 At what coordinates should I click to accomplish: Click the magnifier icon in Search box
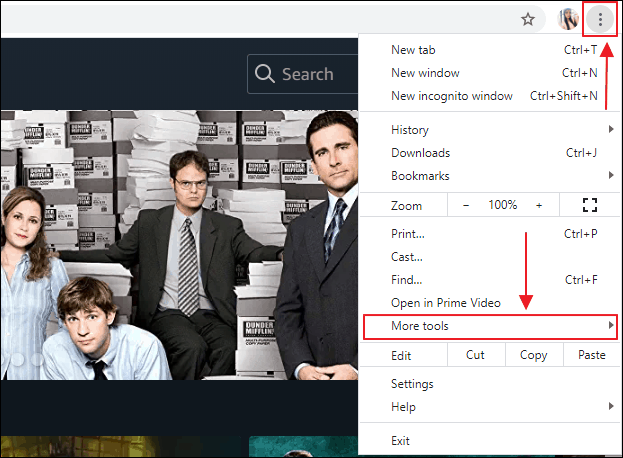coord(265,73)
